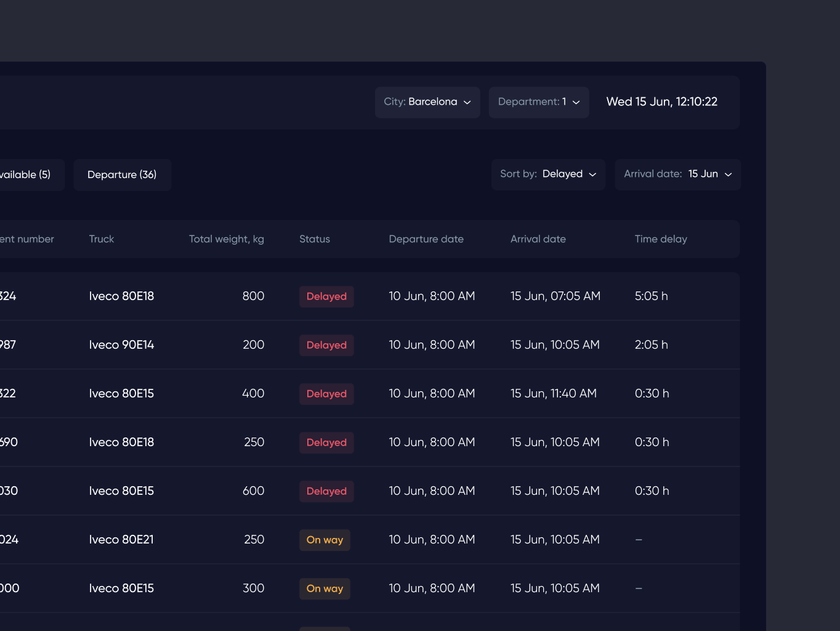Select the Truck column header
Image resolution: width=840 pixels, height=631 pixels.
(101, 239)
